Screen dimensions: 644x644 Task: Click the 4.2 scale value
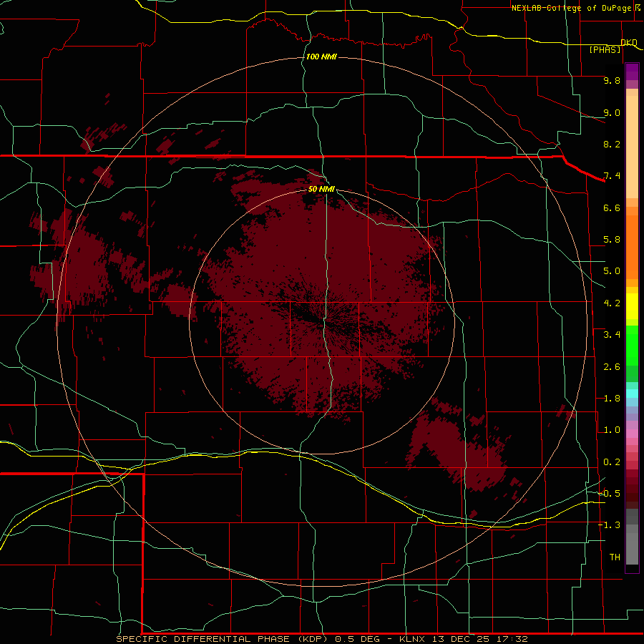click(612, 303)
